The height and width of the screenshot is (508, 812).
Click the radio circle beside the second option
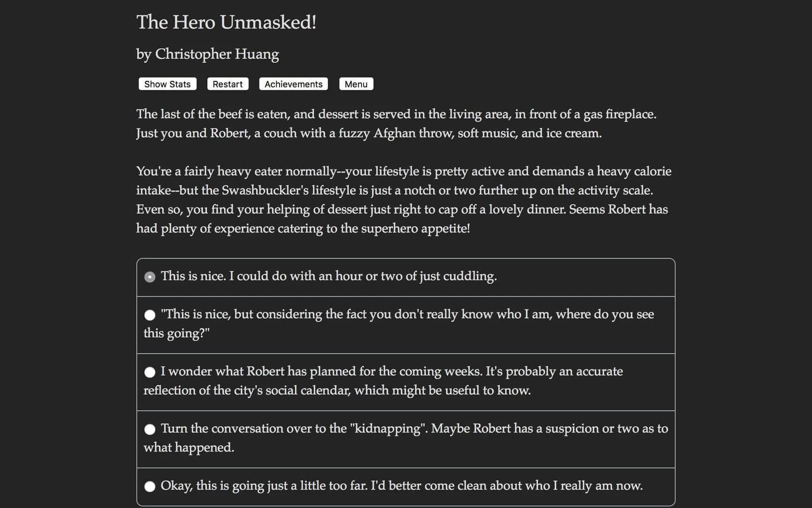pos(150,315)
